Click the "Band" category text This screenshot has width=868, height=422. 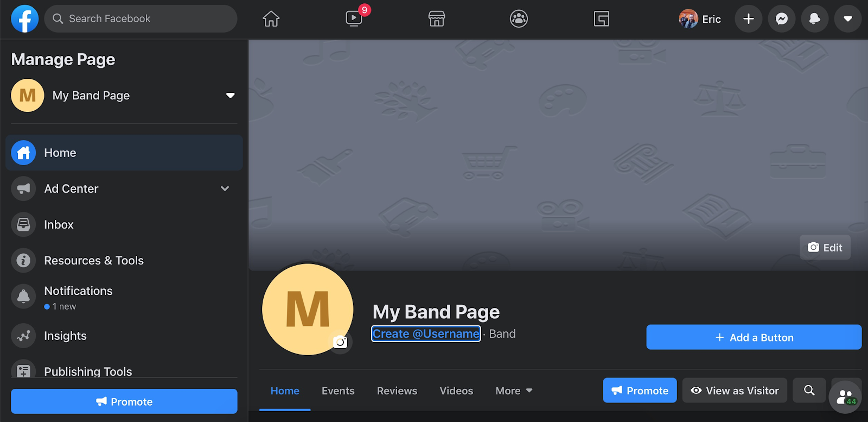(x=502, y=333)
